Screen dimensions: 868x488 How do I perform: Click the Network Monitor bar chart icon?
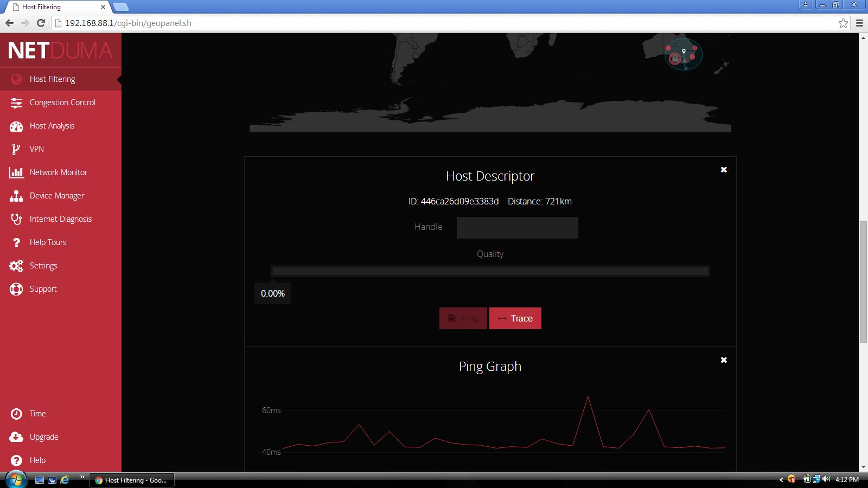tap(16, 172)
